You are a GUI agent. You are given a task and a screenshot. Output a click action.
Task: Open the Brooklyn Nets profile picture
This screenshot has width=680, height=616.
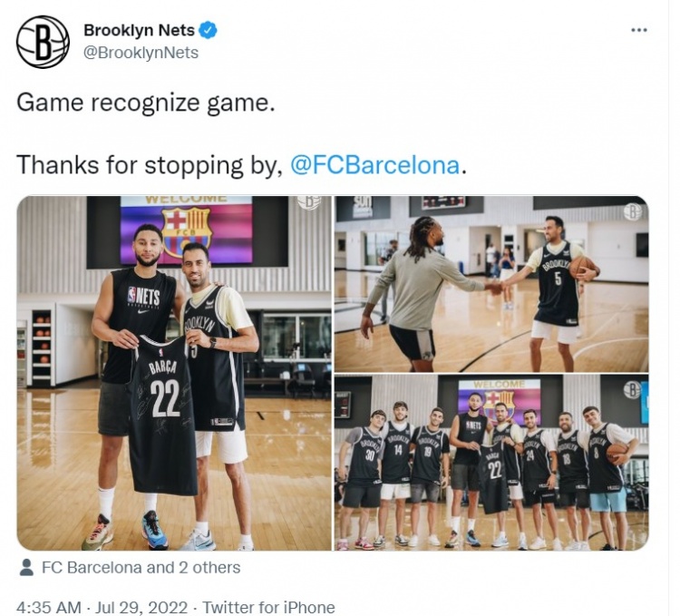43,42
